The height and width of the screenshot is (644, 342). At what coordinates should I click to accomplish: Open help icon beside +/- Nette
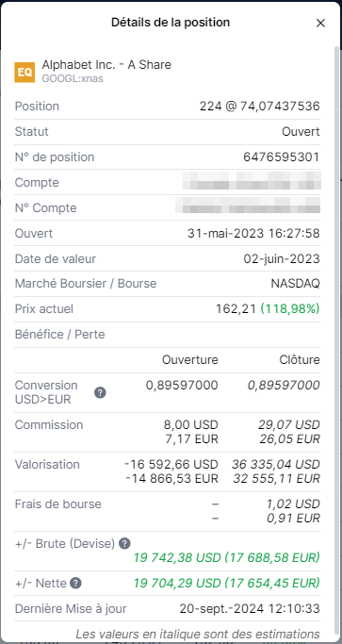[75, 584]
